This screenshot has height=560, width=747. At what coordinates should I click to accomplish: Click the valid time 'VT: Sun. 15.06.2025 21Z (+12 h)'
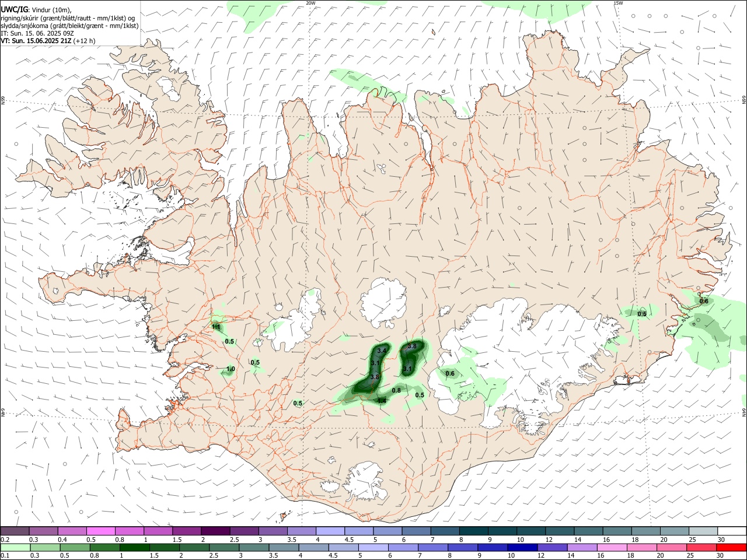pos(48,41)
